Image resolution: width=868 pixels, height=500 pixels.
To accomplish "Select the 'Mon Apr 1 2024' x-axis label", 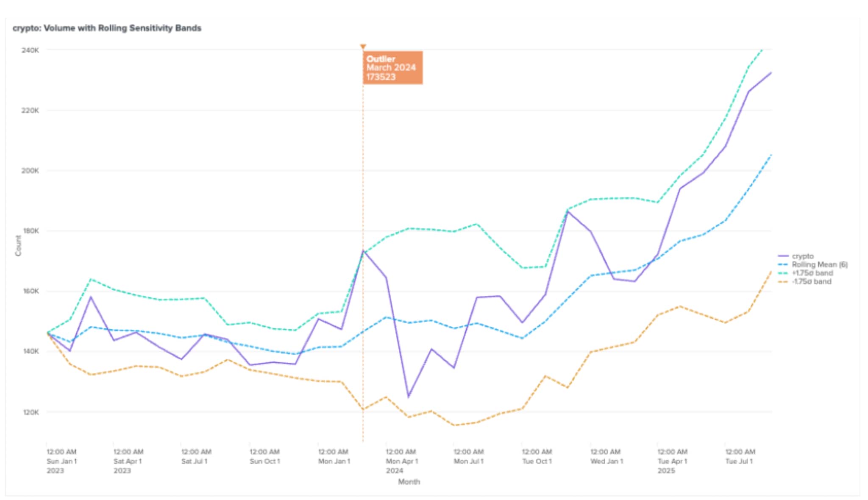I will click(x=401, y=461).
